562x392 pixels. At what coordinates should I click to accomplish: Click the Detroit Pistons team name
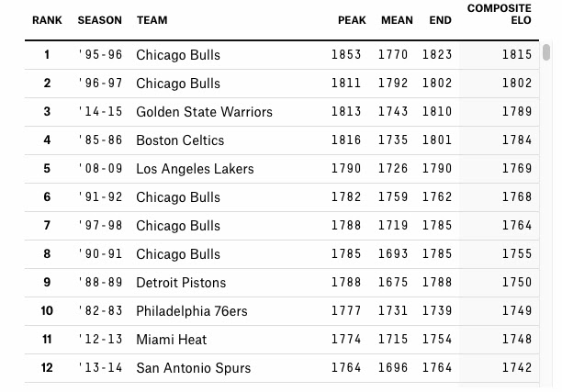pos(181,283)
